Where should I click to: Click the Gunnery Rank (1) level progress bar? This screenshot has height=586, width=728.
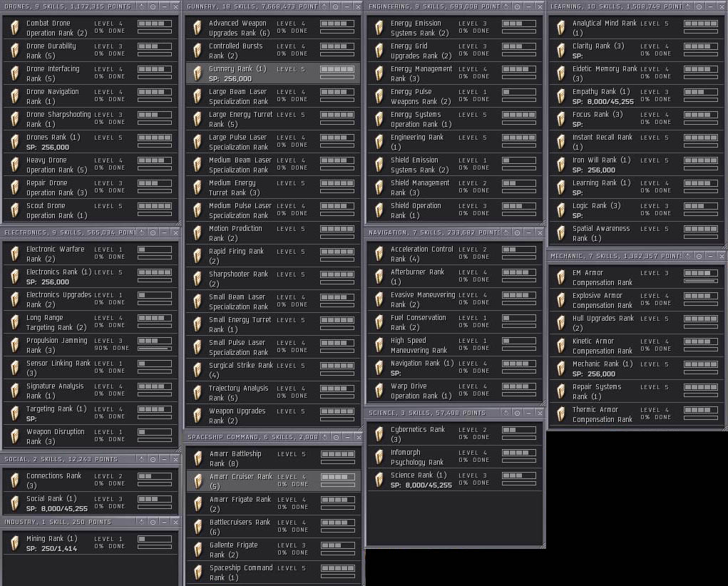(337, 69)
